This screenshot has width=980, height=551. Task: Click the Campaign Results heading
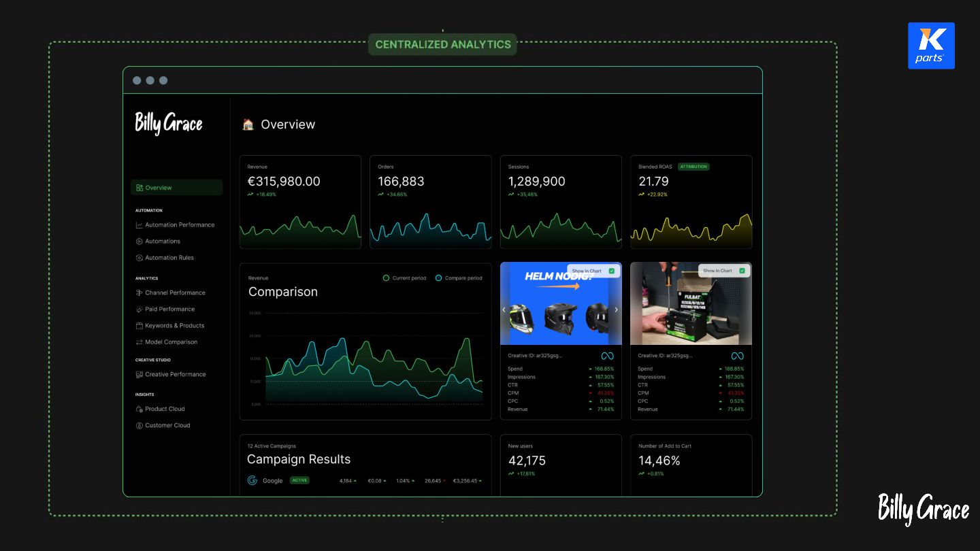(x=299, y=459)
